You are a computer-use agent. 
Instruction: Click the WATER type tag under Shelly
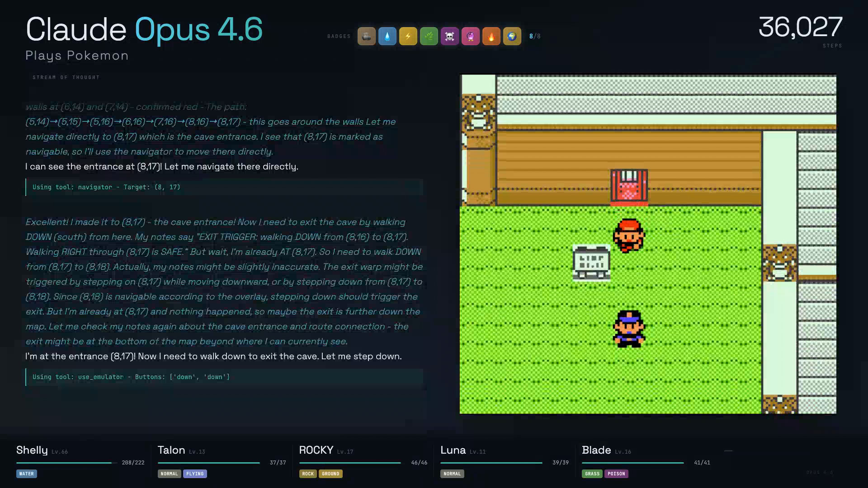click(x=27, y=474)
